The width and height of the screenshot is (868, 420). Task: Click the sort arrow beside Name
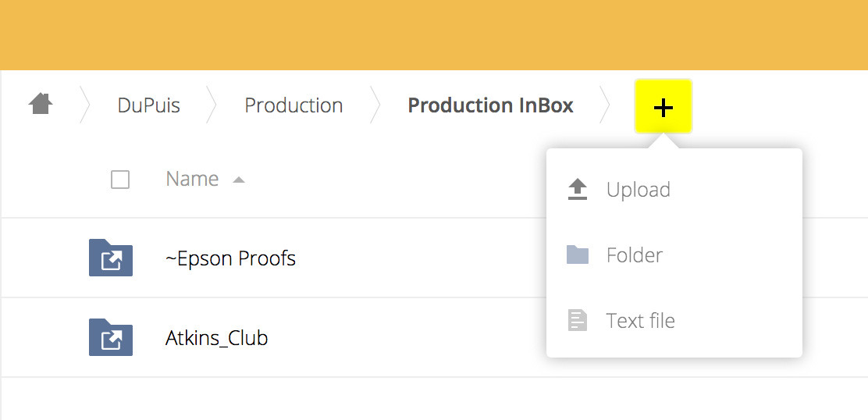[x=239, y=180]
